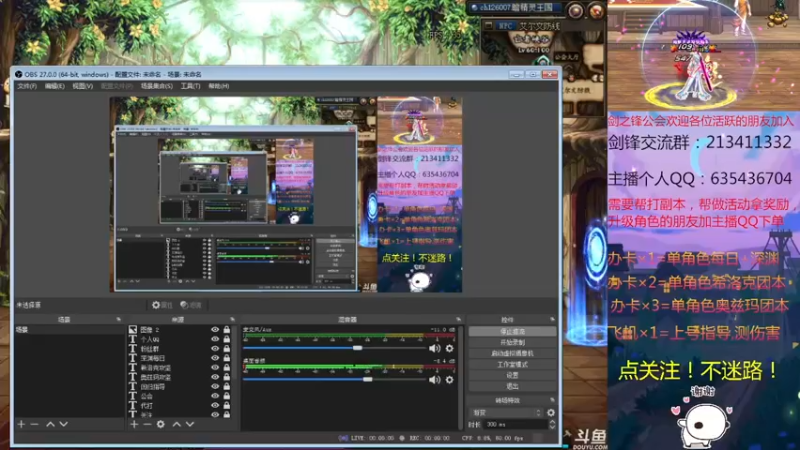Select the 场景 item in scenes list
Image resolution: width=800 pixels, height=450 pixels.
69,330
